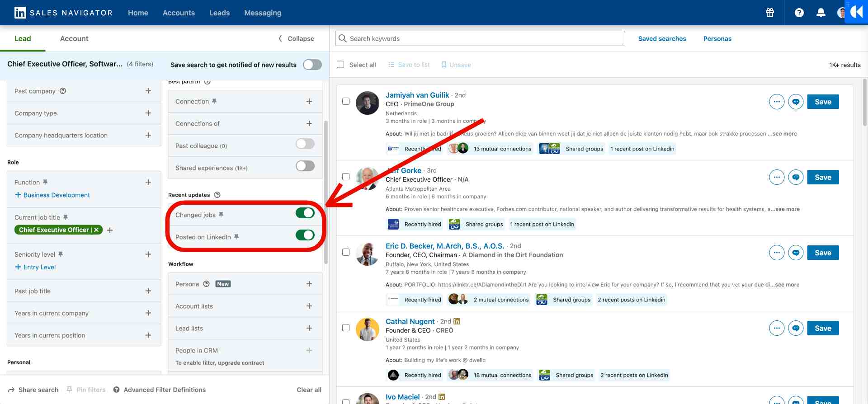Click the Recent updates help icon
Viewport: 868px width, 404px height.
[217, 195]
